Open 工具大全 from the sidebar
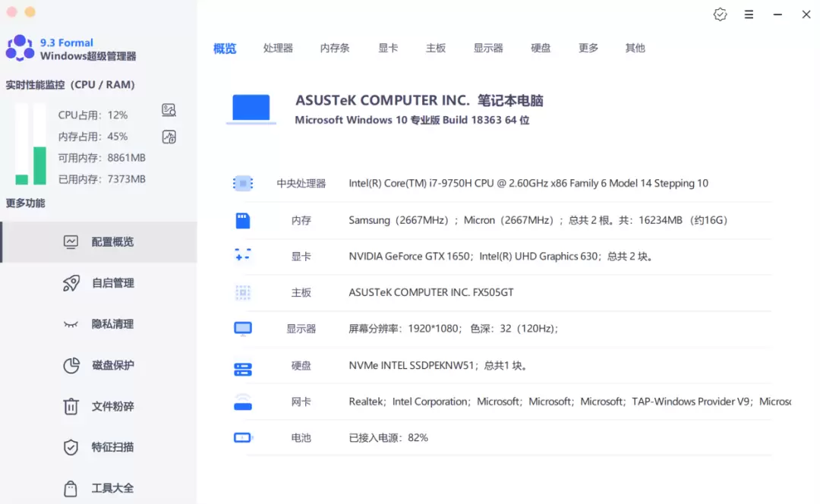The height and width of the screenshot is (504, 820). click(x=99, y=488)
